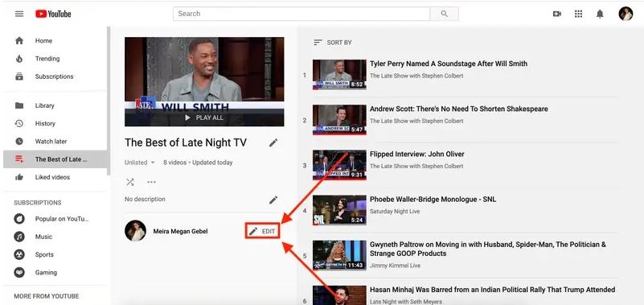
Task: Click the playlist icon for The Best of Late
Action: pyautogui.click(x=19, y=159)
